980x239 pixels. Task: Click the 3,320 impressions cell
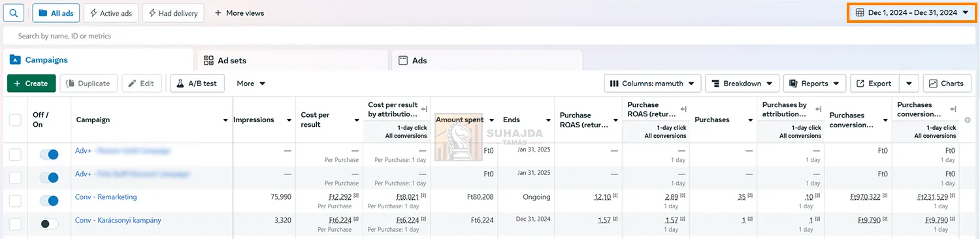283,221
